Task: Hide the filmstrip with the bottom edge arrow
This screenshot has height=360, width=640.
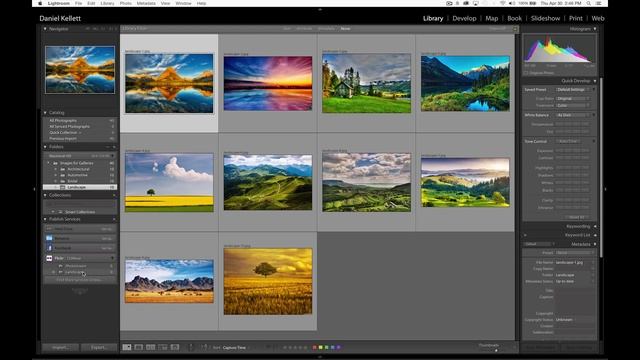Action: pyautogui.click(x=320, y=357)
